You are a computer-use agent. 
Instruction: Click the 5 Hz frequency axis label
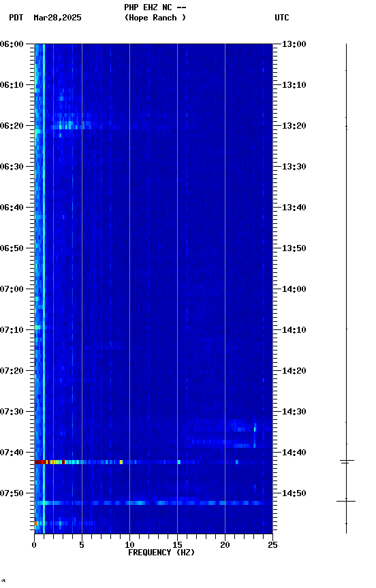(x=82, y=545)
